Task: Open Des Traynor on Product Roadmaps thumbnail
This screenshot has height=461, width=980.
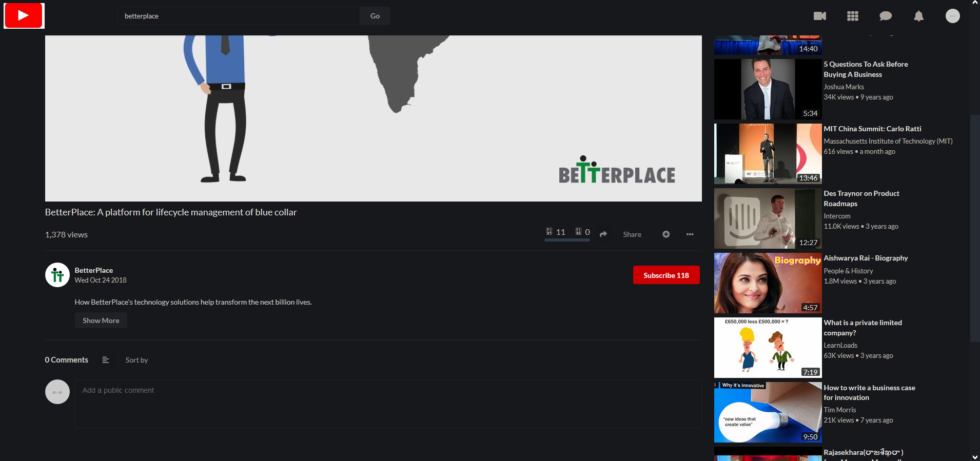Action: (768, 218)
